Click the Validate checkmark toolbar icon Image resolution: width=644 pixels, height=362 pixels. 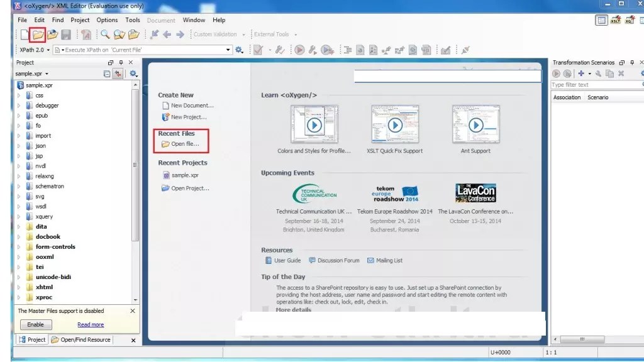point(258,50)
